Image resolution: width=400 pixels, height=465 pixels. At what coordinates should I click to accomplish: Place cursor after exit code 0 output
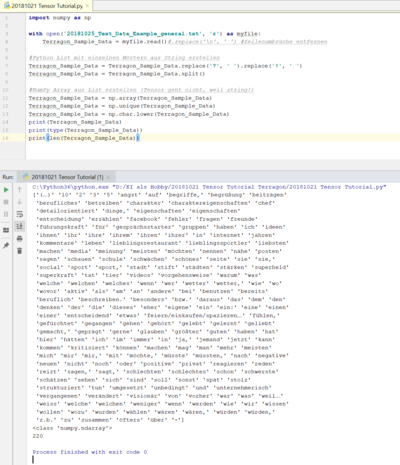(x=148, y=452)
